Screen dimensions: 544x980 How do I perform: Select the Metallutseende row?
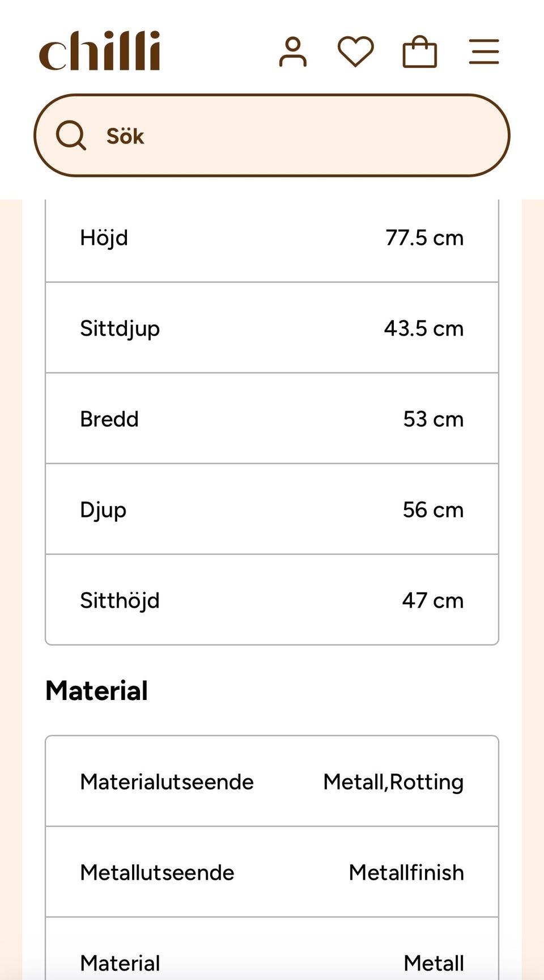(x=272, y=872)
